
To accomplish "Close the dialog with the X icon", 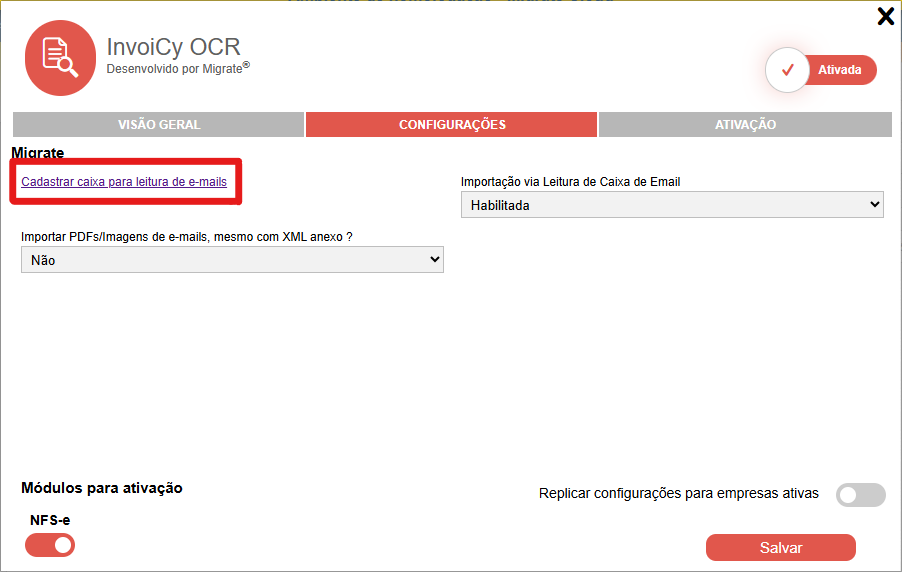I will point(885,16).
